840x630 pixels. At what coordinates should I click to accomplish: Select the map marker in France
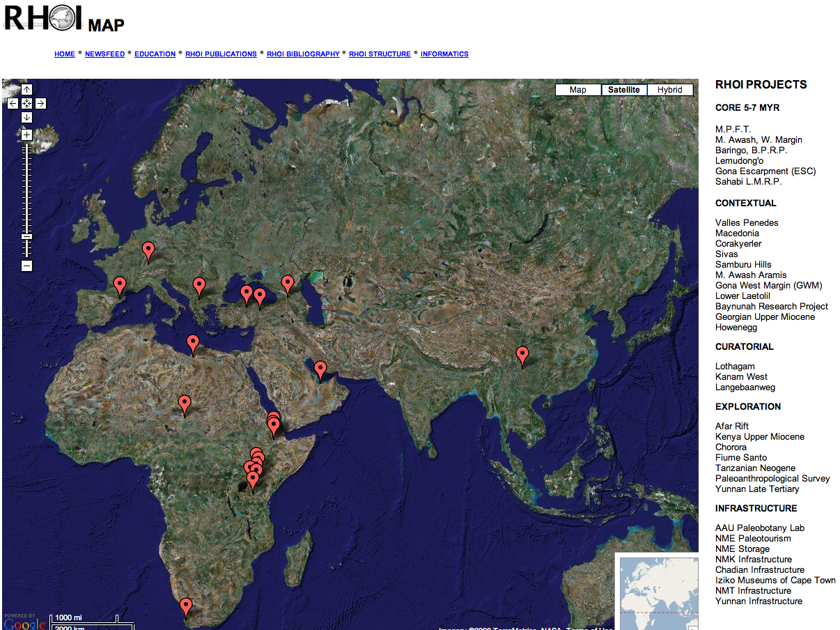[x=148, y=252]
